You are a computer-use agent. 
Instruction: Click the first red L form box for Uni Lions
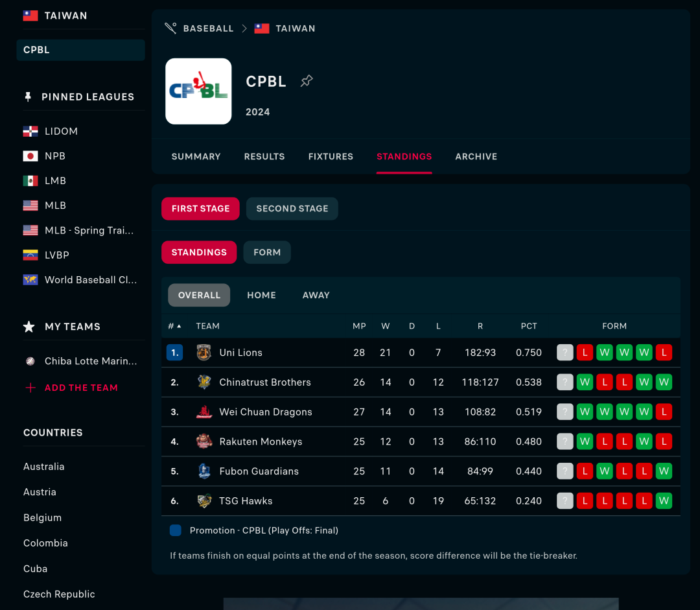coord(585,353)
